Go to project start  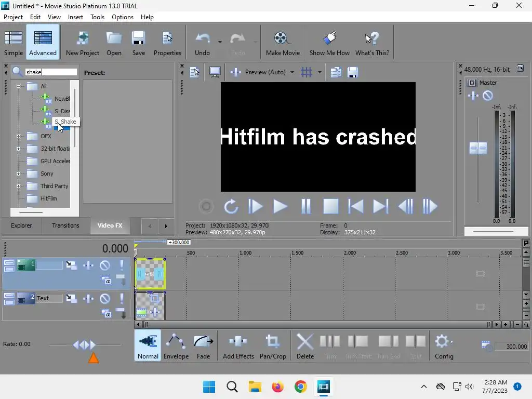pyautogui.click(x=355, y=207)
